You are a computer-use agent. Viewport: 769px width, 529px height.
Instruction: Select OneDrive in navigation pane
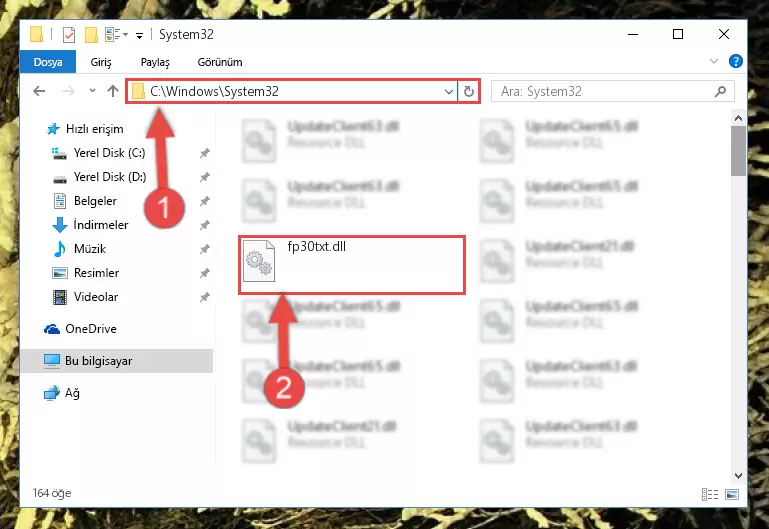click(x=91, y=329)
